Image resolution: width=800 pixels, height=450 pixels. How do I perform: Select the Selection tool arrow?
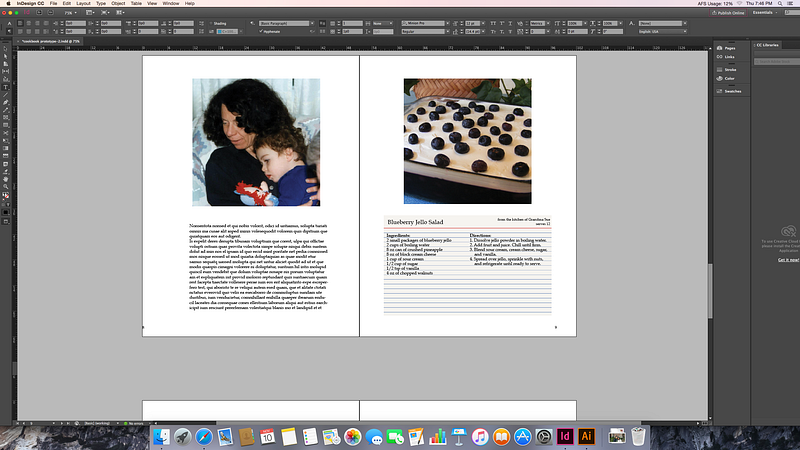point(6,49)
